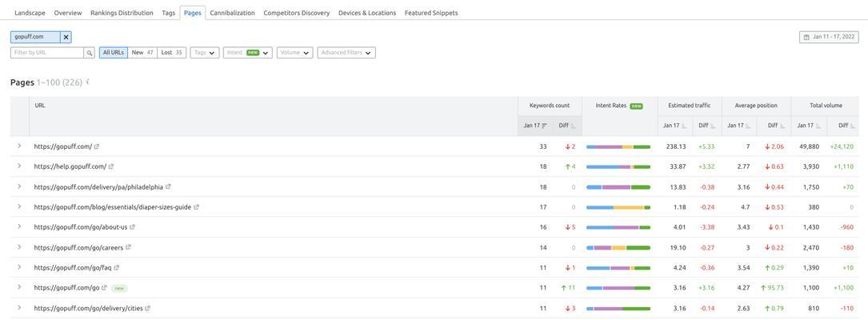868x320 pixels.
Task: Switch to the Landscape tab
Action: coord(30,13)
